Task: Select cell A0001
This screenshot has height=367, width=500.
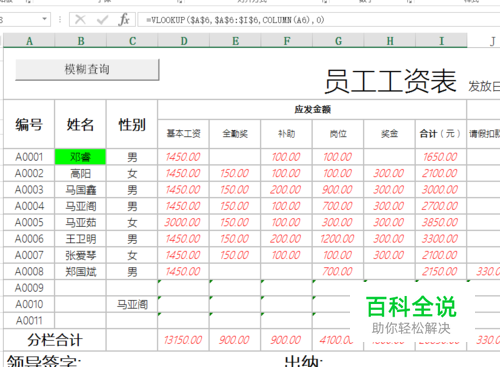Action: coord(29,157)
